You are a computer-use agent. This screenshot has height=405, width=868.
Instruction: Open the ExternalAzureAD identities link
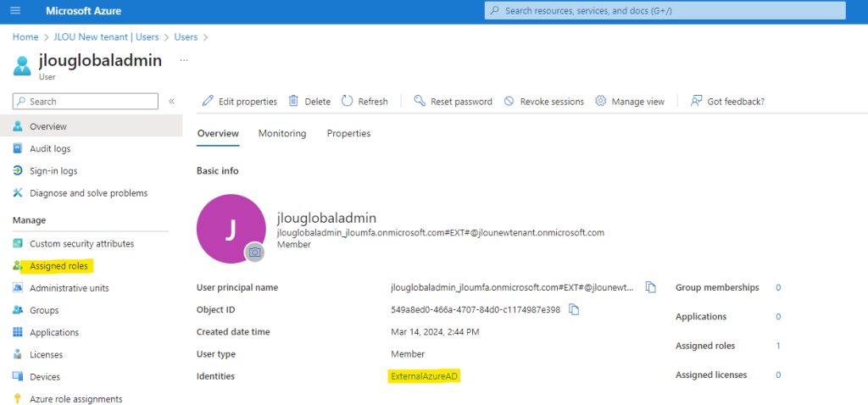point(426,376)
